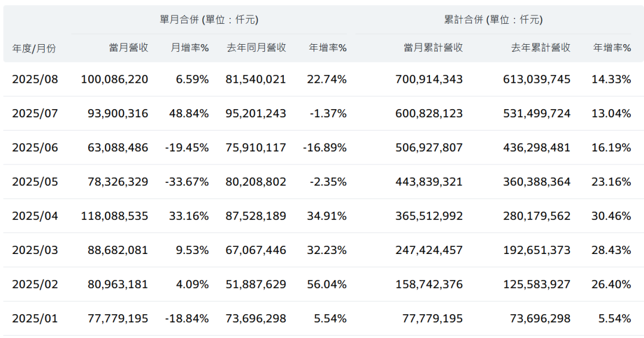Click last year same month 67,067,446
Image resolution: width=644 pixels, height=338 pixels.
(x=256, y=250)
